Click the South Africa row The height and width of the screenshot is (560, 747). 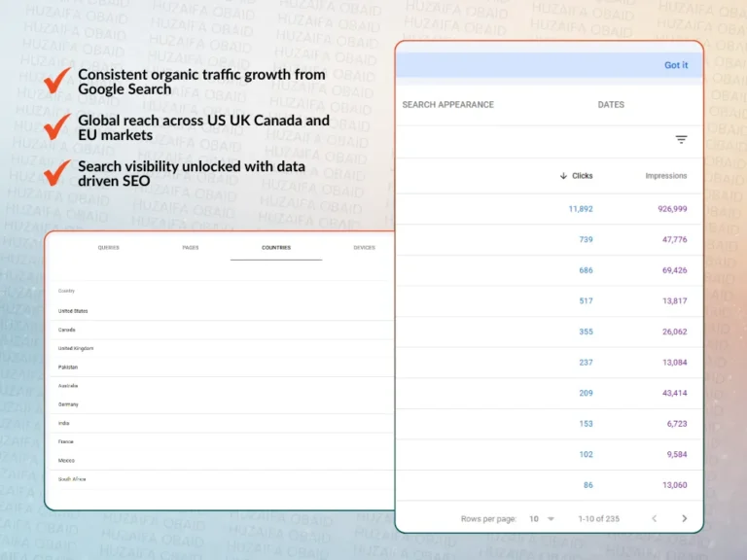click(x=72, y=479)
